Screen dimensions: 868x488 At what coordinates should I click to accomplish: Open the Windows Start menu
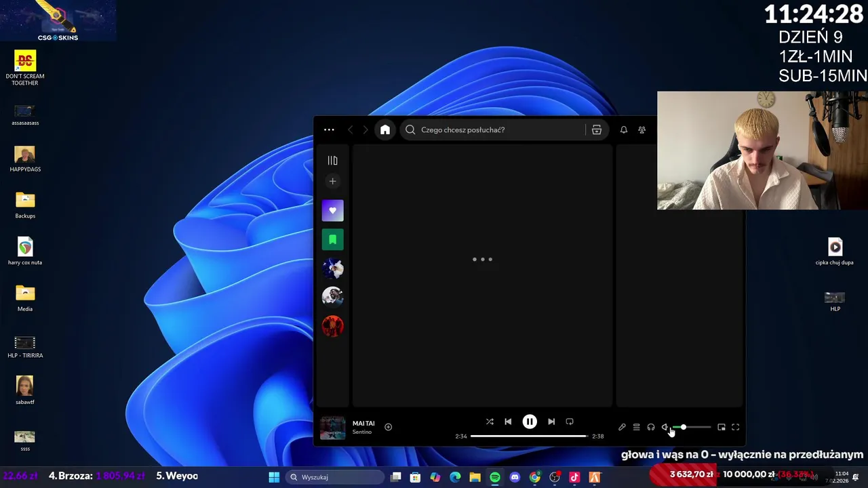coord(274,477)
